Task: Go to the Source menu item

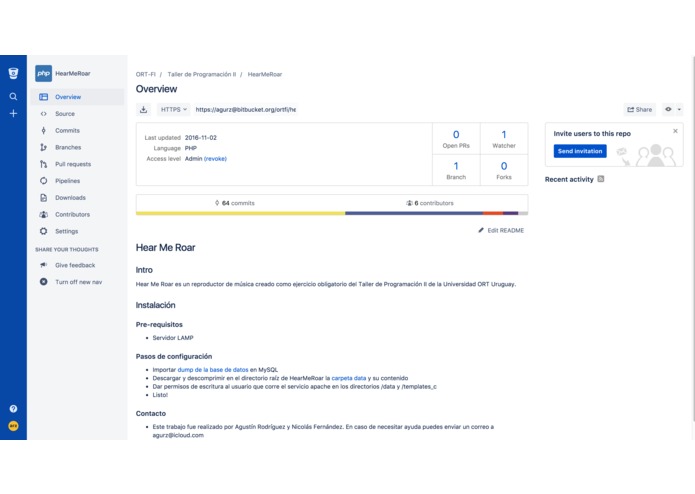Action: (77, 113)
